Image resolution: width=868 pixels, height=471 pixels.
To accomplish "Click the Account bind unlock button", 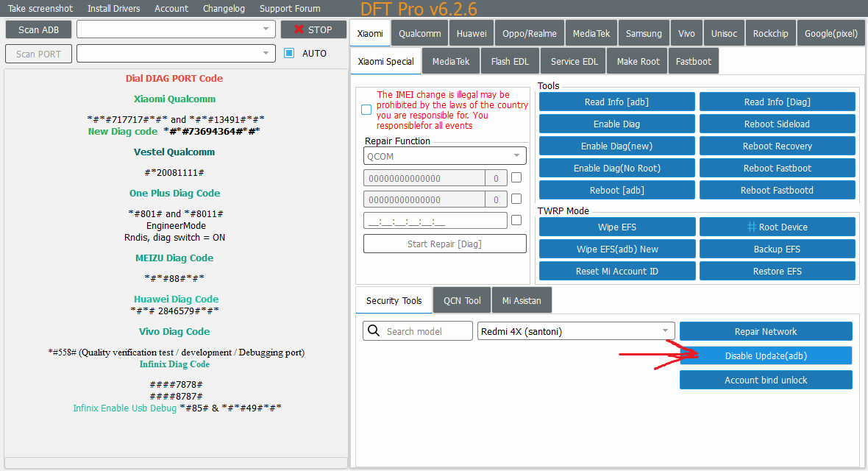I will [x=766, y=380].
